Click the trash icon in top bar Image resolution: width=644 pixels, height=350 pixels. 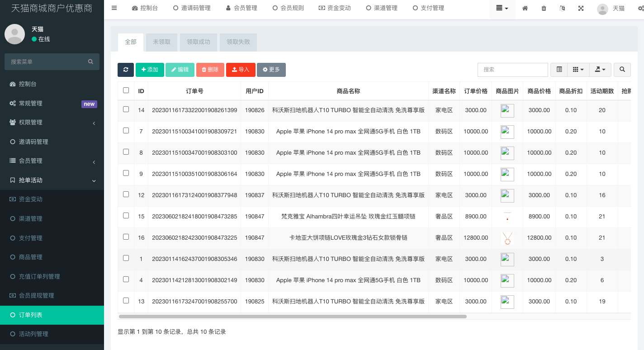click(544, 8)
